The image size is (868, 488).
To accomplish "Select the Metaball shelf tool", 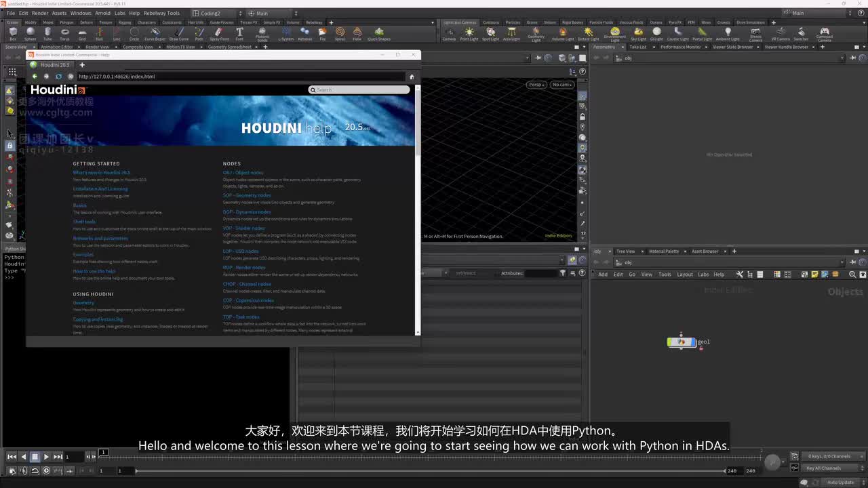I will click(305, 33).
